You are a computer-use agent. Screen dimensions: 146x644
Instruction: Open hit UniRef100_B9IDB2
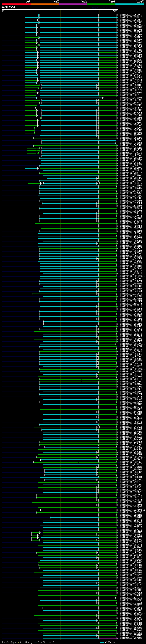tap(131, 58)
